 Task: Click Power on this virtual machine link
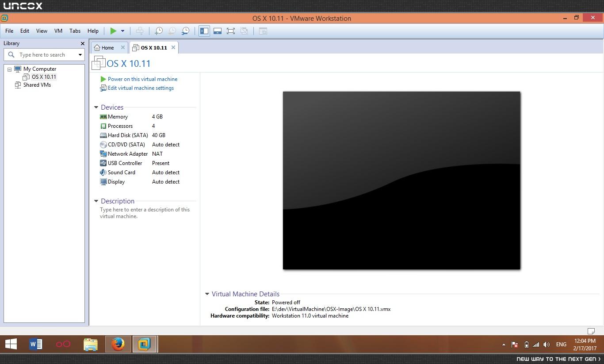[142, 79]
